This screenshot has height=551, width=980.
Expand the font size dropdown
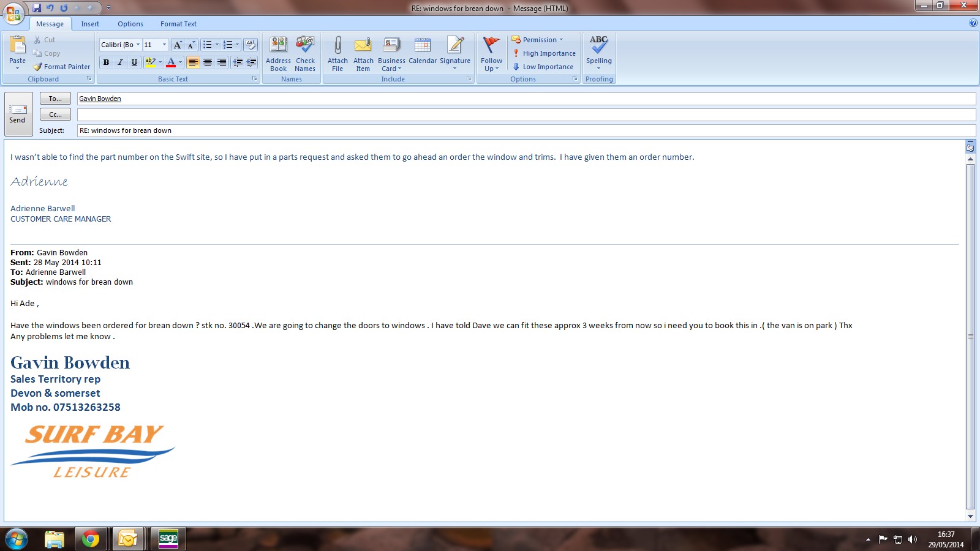click(x=164, y=45)
